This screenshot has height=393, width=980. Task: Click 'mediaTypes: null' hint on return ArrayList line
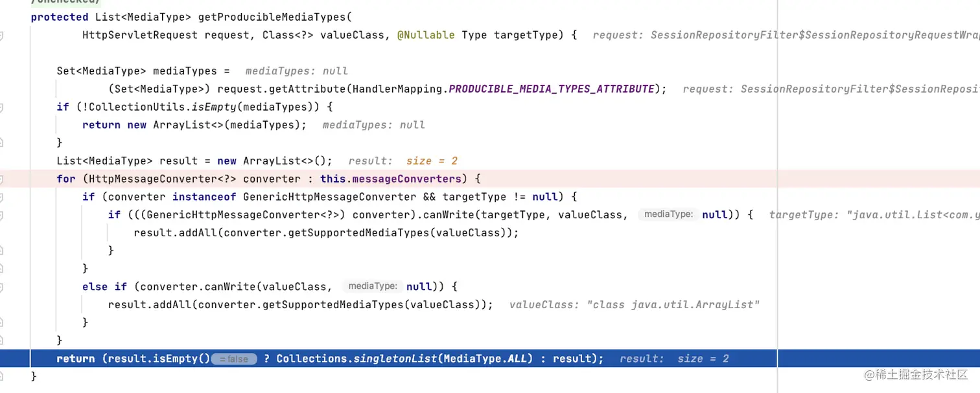[x=374, y=125]
